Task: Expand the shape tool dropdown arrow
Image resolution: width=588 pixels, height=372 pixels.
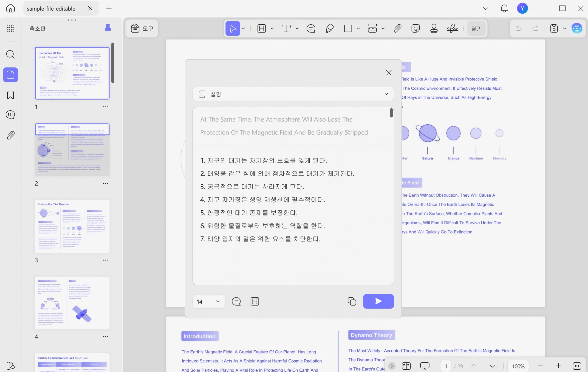Action: 358,29
